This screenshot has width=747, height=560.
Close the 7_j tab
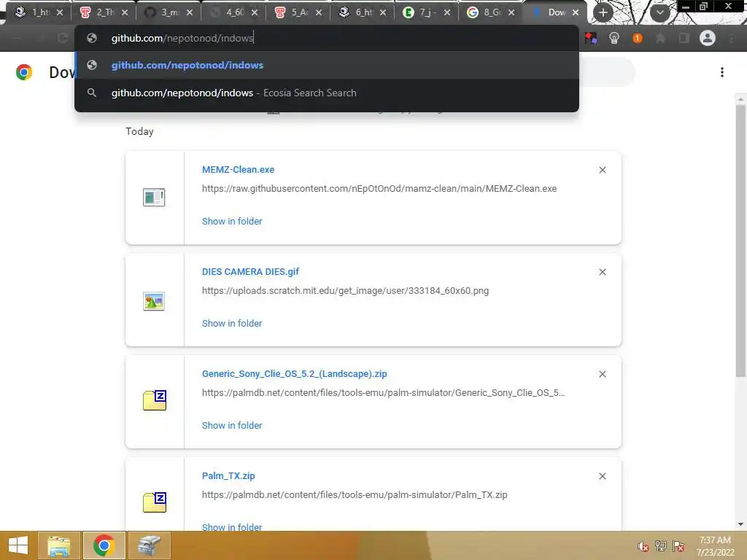[447, 12]
